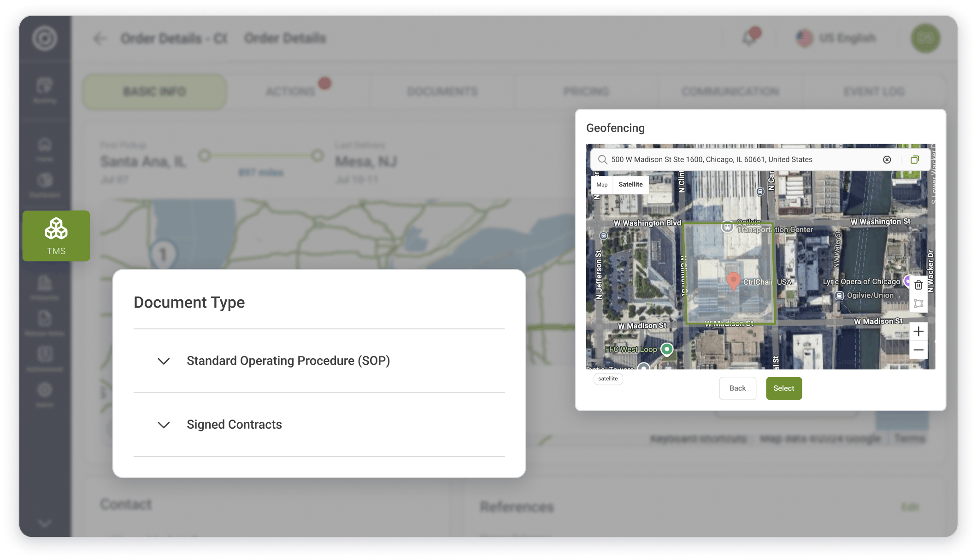977x560 pixels.
Task: Open the DOCUMENTS tab
Action: (442, 92)
